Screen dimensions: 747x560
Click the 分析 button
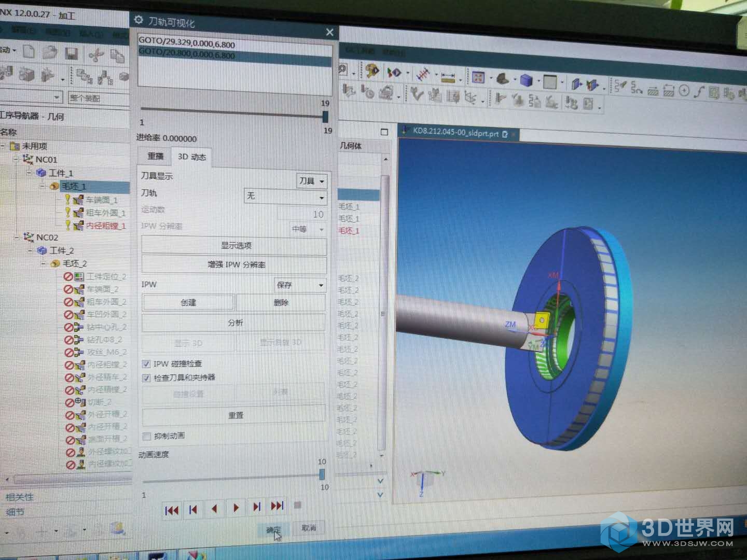click(x=234, y=323)
